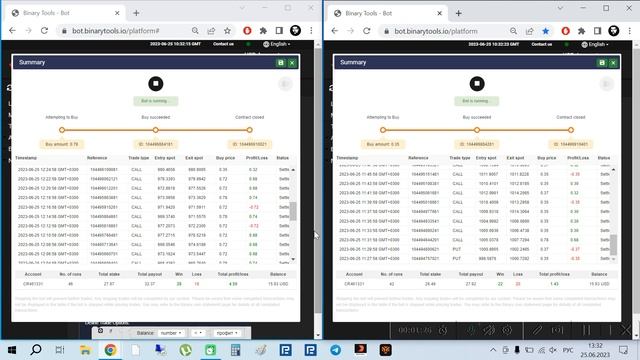Stop the bot in left window Summary

(156, 84)
